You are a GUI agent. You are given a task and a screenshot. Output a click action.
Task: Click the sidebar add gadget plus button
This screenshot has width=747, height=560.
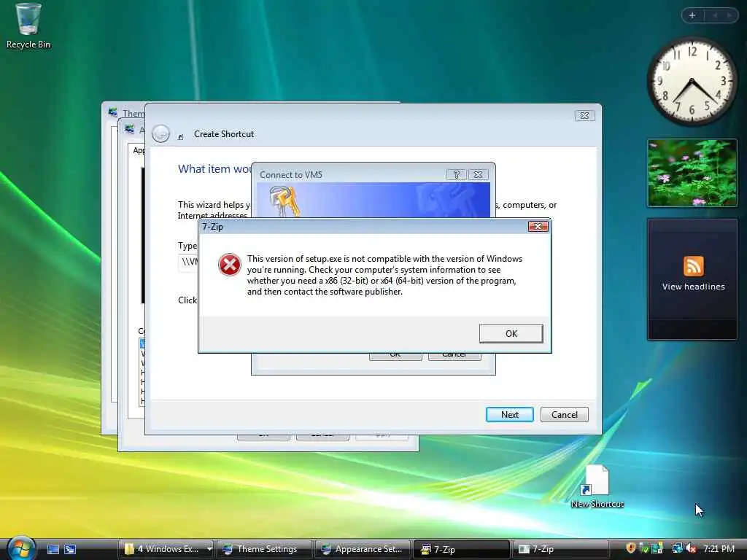click(x=693, y=16)
